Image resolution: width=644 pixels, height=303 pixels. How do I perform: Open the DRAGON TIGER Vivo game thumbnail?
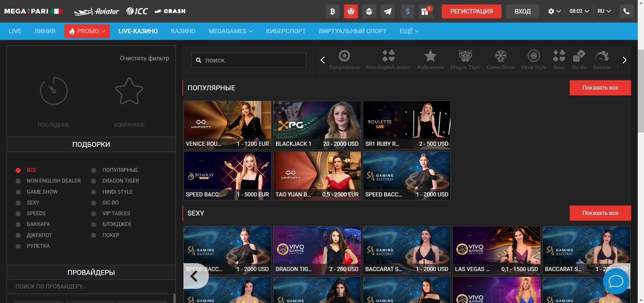(x=317, y=251)
